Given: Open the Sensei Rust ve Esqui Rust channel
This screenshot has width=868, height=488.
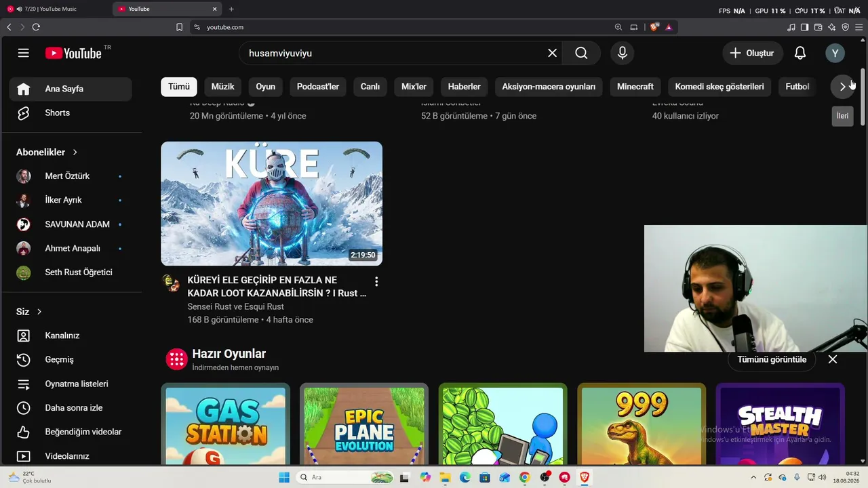Looking at the screenshot, I should (x=235, y=306).
